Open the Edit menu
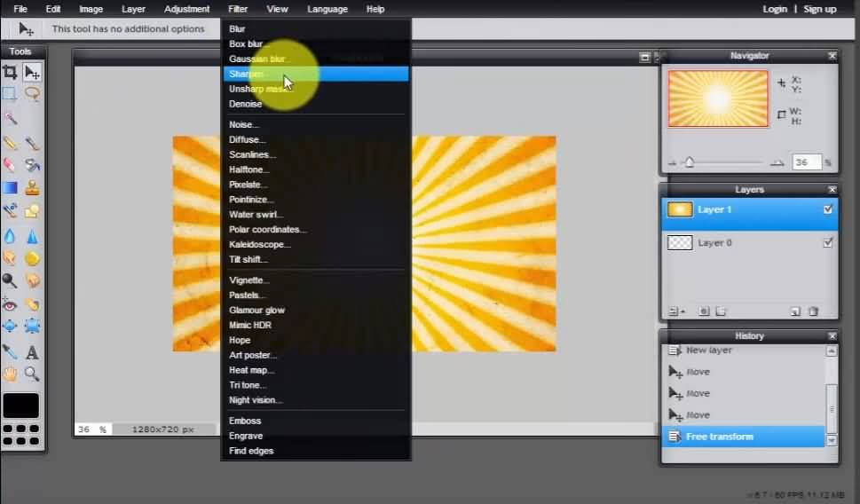The width and height of the screenshot is (860, 504). coord(53,9)
